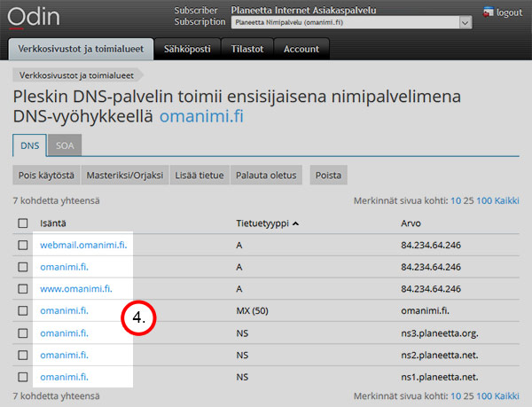Screen dimensions: 532x407
Task: Click the Arvo column header
Action: point(411,223)
